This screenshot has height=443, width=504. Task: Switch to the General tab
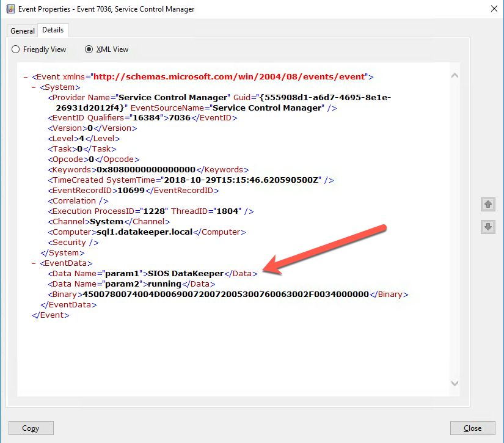point(23,31)
